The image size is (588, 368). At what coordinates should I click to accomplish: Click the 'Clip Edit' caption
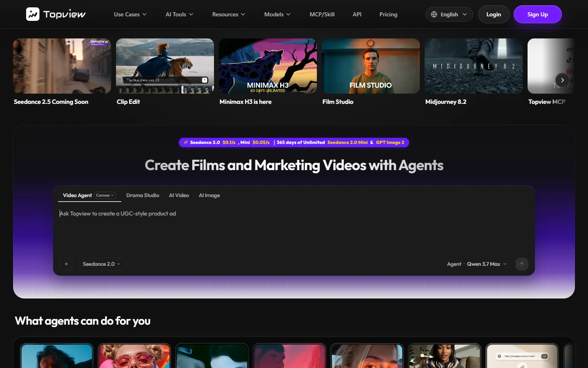pos(128,102)
